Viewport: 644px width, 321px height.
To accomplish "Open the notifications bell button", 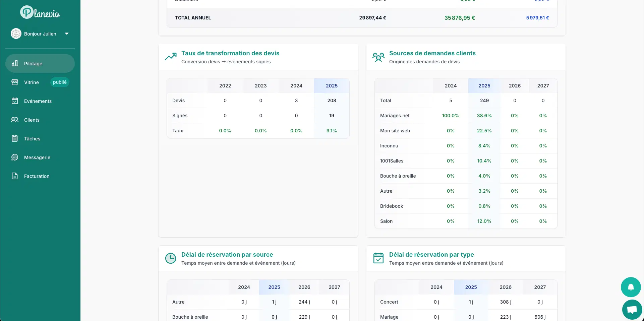I will click(x=631, y=287).
